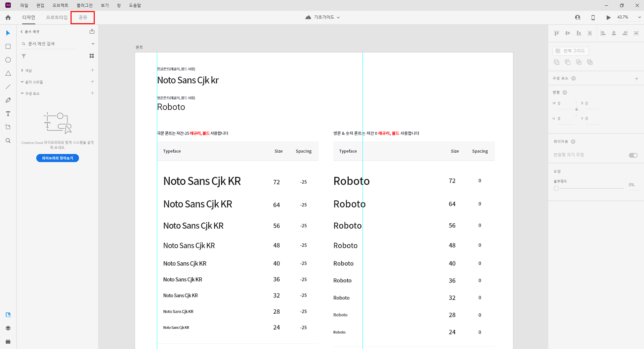The image size is (644, 349).
Task: Open the zoom percentage dropdown
Action: coord(639,17)
